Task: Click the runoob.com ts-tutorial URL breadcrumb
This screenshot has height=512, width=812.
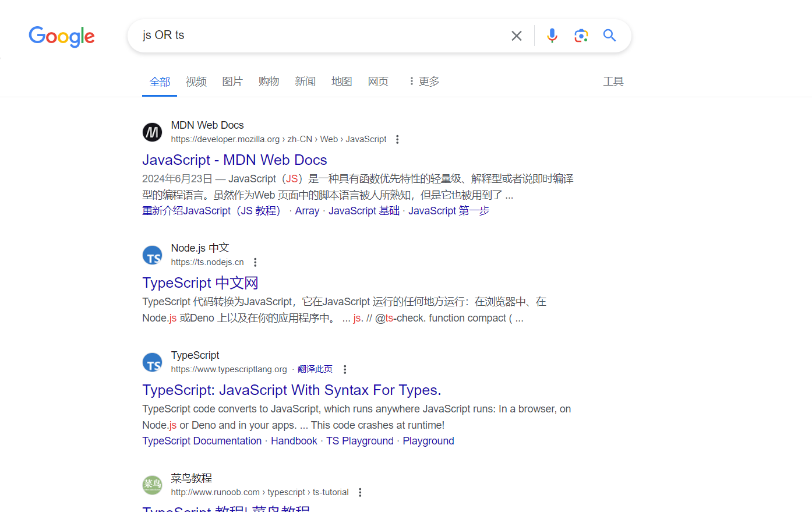Action: pos(260,492)
